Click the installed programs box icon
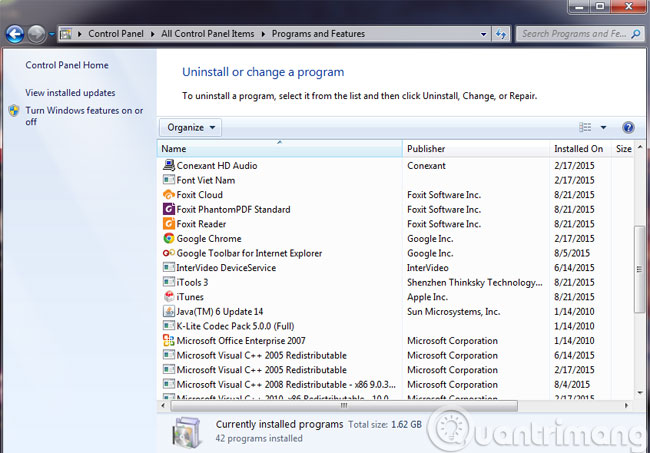 [x=188, y=432]
